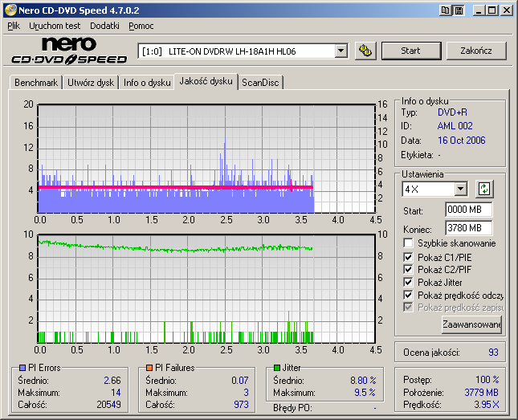Uncheck Pokaż C1/PIE option

(x=408, y=257)
